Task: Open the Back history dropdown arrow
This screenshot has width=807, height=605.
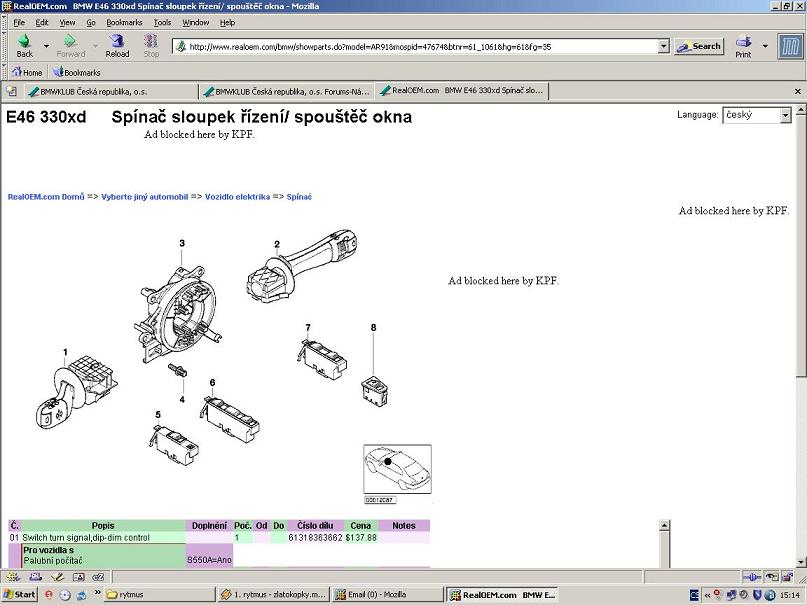Action: coord(46,46)
